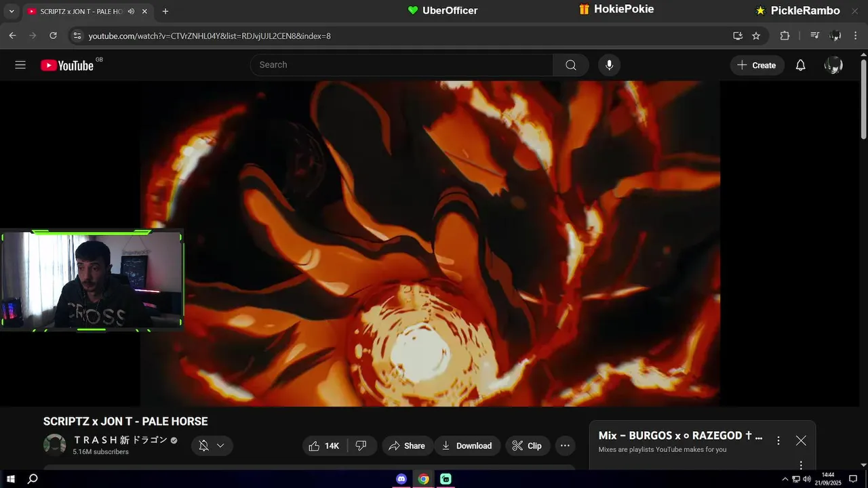Open a new browser tab
868x488 pixels.
click(165, 12)
